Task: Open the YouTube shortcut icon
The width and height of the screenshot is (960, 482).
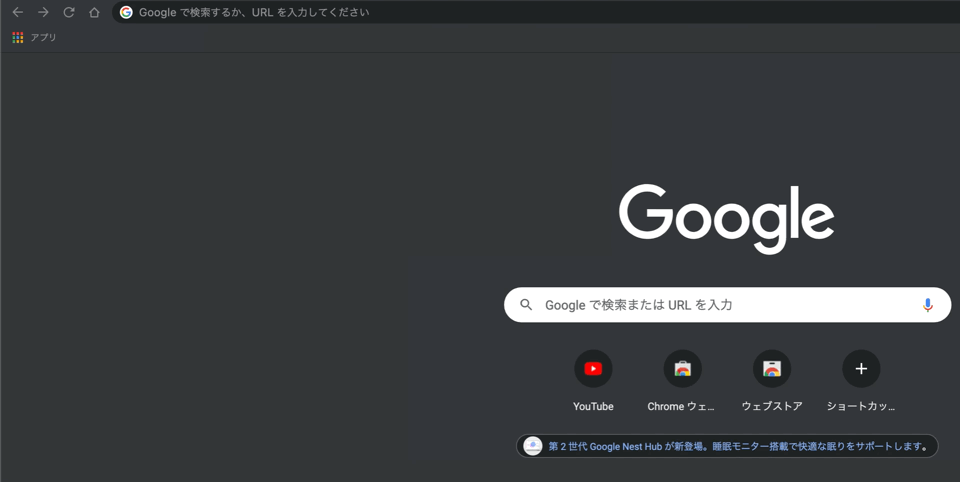Action: pyautogui.click(x=593, y=369)
